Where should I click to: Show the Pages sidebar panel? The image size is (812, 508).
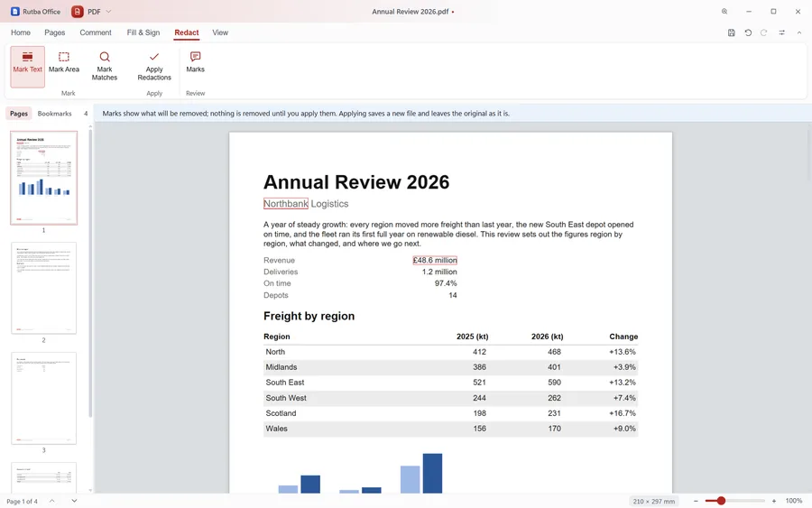click(19, 114)
